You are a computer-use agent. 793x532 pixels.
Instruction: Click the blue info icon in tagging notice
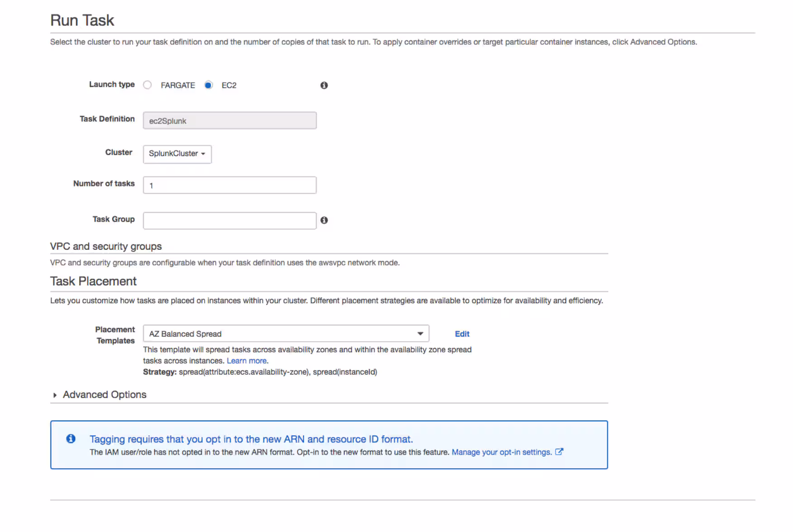tap(71, 439)
